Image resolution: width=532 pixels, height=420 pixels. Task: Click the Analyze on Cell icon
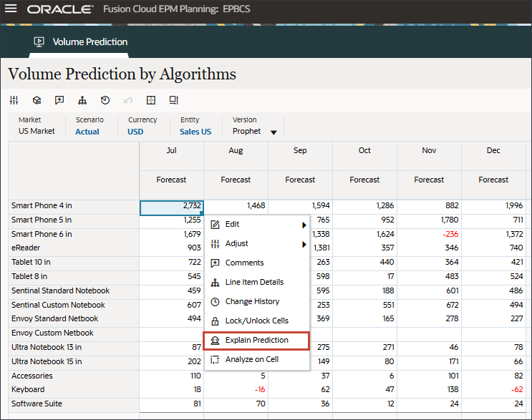[x=215, y=360]
